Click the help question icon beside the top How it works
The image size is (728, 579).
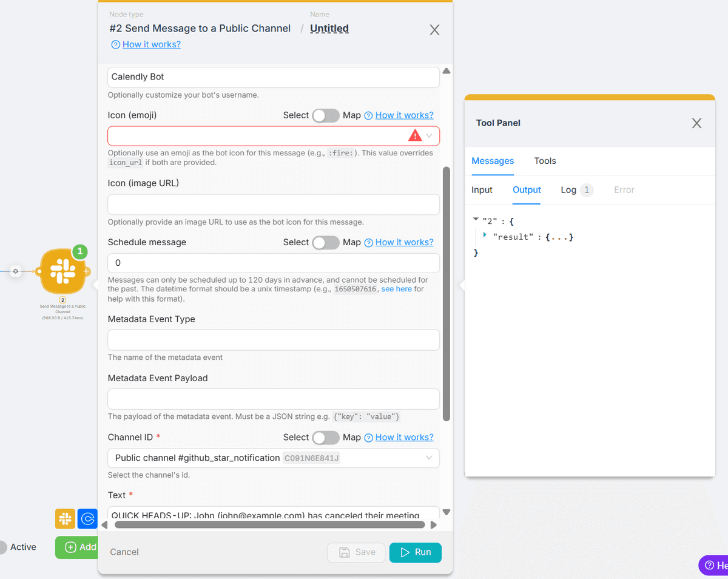(x=115, y=44)
